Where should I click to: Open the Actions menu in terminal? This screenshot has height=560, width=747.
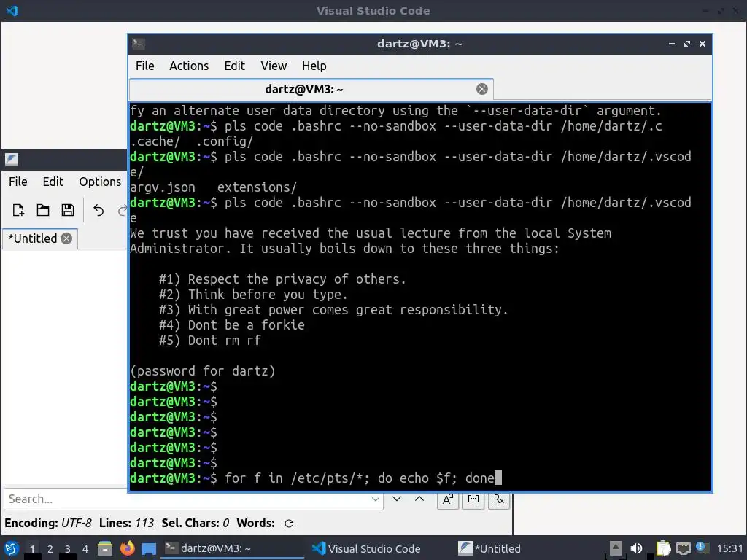point(189,66)
